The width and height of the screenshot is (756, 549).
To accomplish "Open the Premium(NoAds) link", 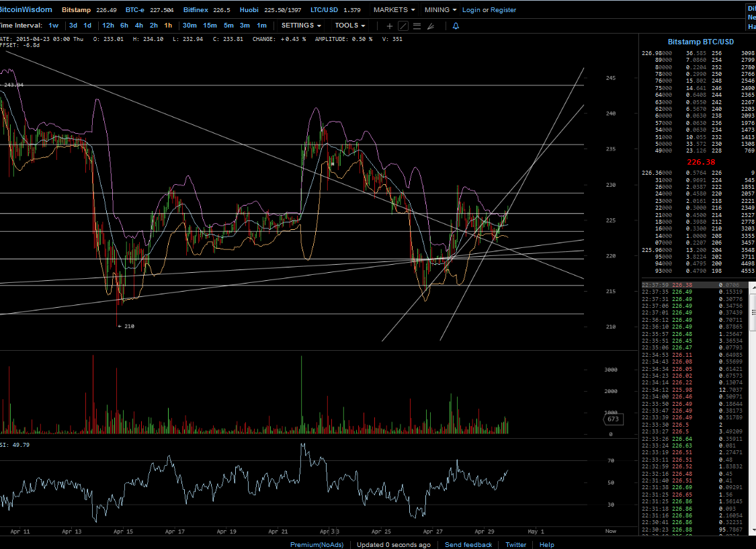I will coord(317,545).
